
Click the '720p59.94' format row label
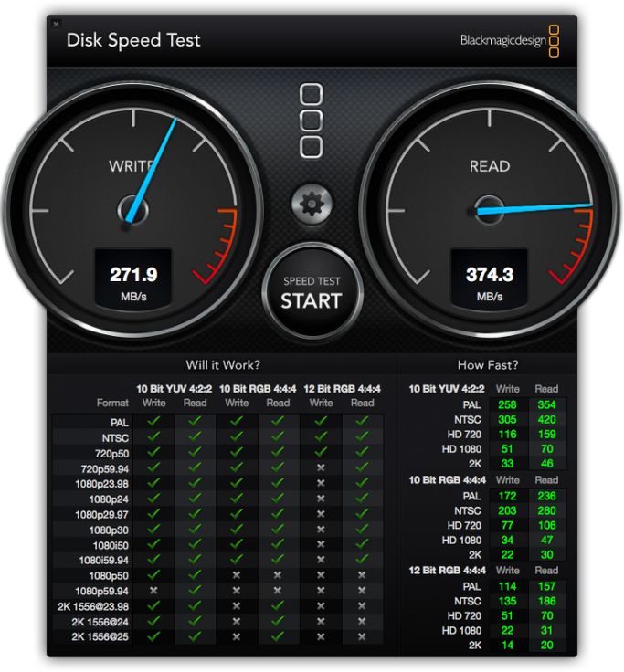pos(105,469)
